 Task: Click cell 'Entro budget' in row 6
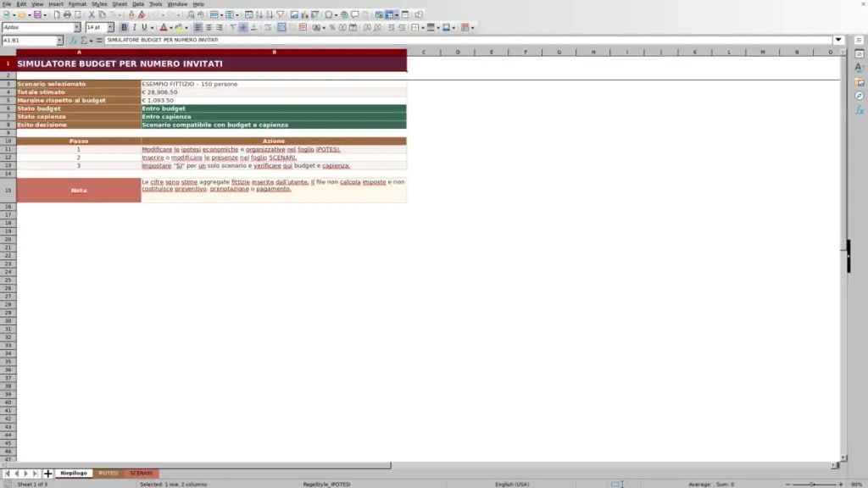click(x=274, y=108)
